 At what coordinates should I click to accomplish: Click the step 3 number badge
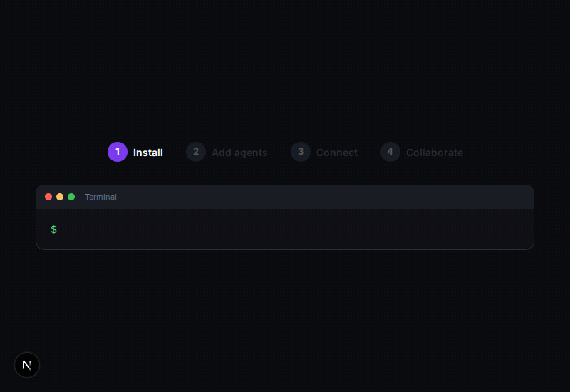(x=301, y=152)
